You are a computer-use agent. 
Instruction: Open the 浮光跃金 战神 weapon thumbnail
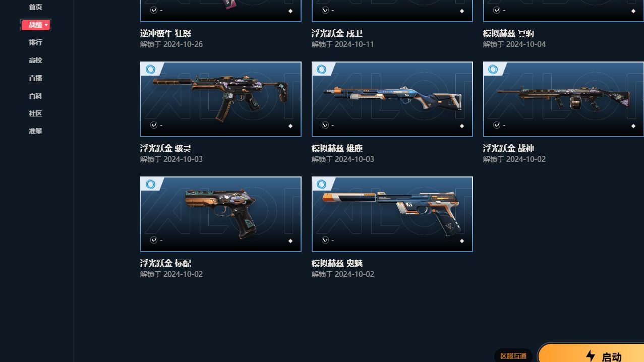coord(563,99)
